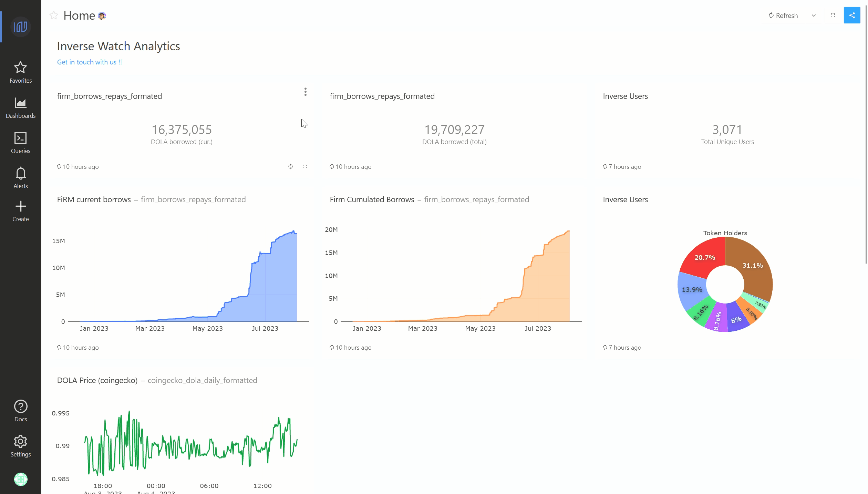Open the 'Get in touch with us' link
The height and width of the screenshot is (494, 868).
(x=90, y=62)
